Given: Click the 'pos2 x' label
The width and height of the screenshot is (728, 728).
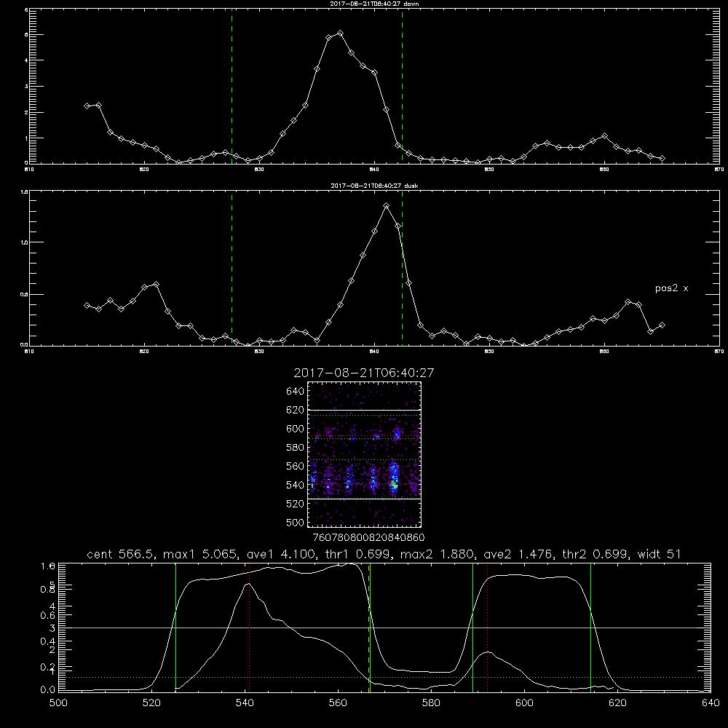Looking at the screenshot, I should [x=671, y=288].
